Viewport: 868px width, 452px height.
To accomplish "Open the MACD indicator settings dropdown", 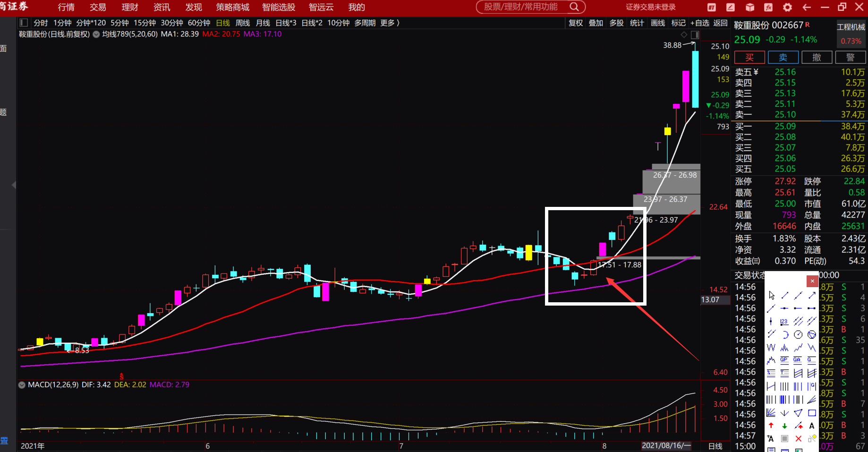I will point(22,385).
